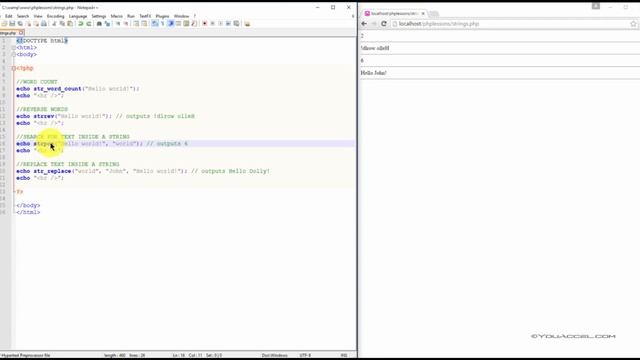This screenshot has width=640, height=360.
Task: Open Find with the binoculars icon
Action: [100, 24]
